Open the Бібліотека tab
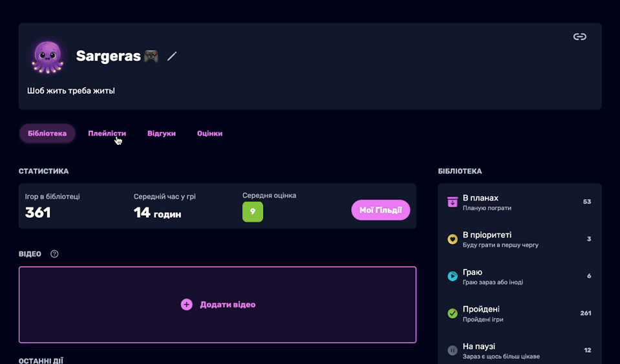This screenshot has height=364, width=620. [x=47, y=134]
